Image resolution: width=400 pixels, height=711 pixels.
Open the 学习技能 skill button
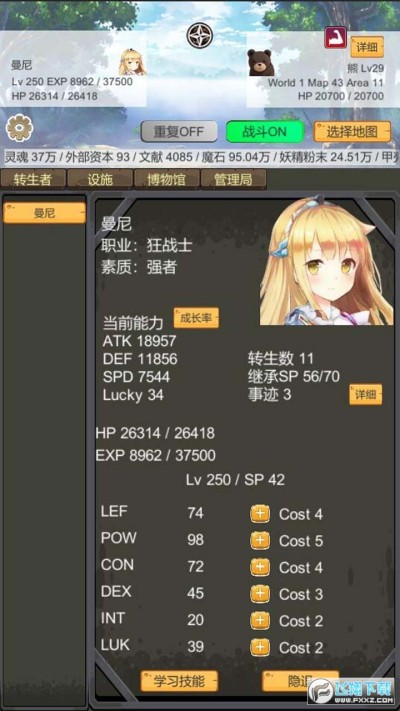179,681
